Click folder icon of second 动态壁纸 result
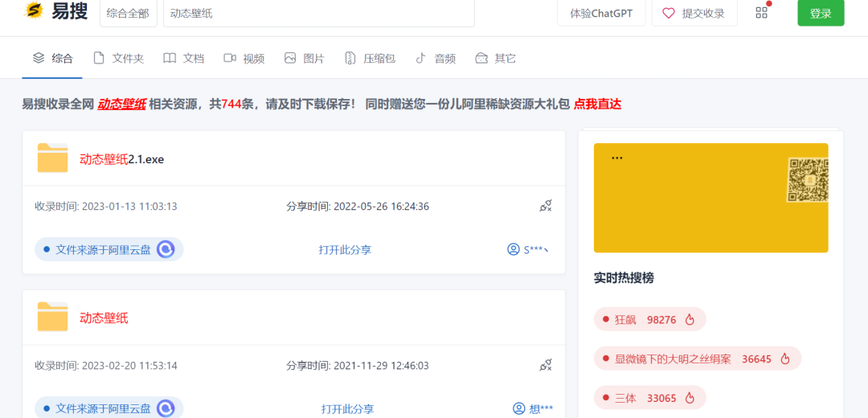The width and height of the screenshot is (868, 418). [52, 317]
